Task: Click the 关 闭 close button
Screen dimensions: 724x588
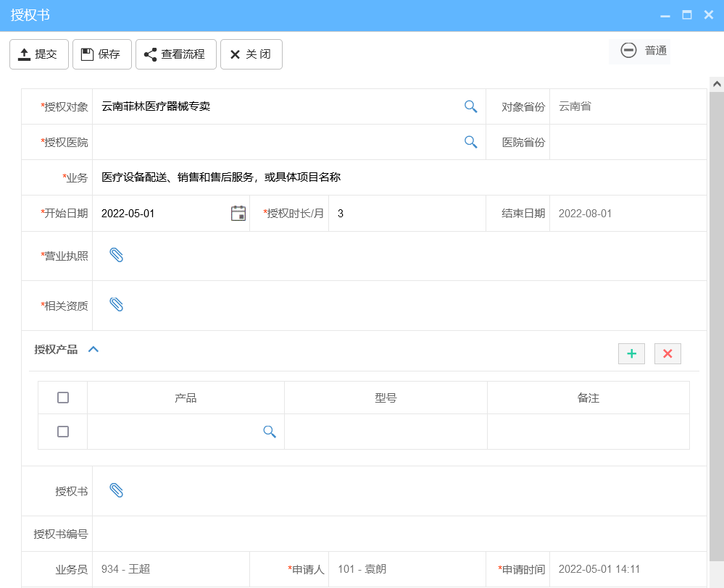Action: 251,54
